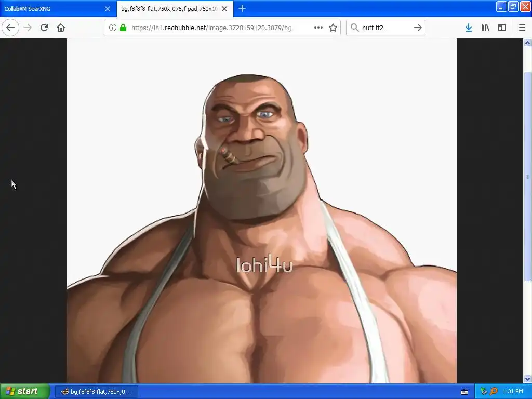Reload the current page
The height and width of the screenshot is (399, 532).
click(44, 28)
